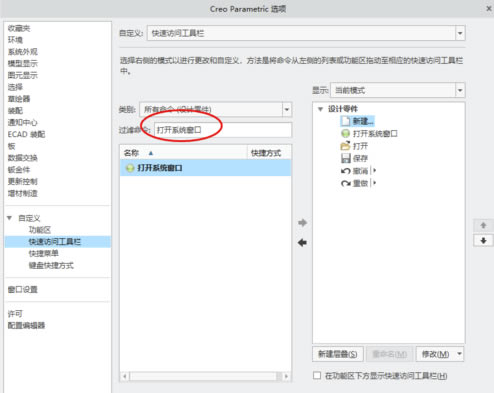
Task: Open 快捷菜单 customization page
Action: 43,253
